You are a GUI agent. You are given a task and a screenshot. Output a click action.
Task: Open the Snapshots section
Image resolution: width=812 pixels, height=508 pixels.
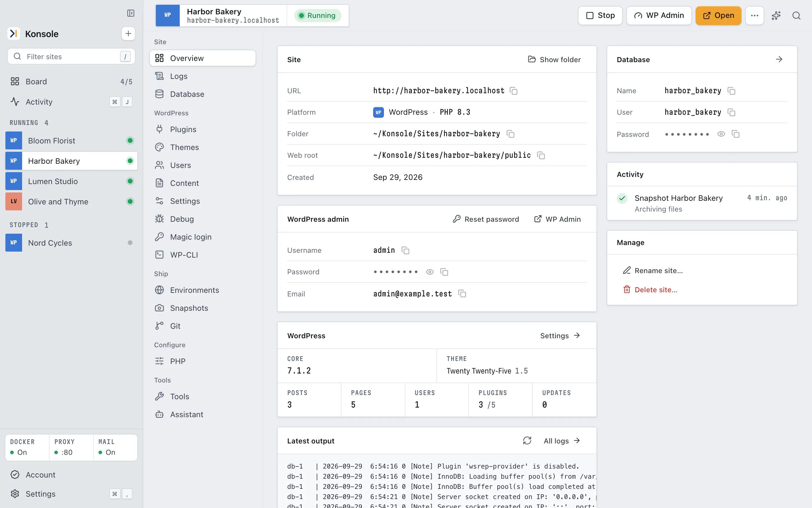203,308
